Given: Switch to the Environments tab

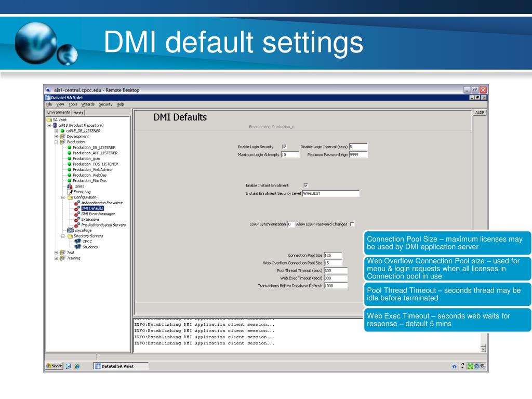Looking at the screenshot, I should point(58,112).
